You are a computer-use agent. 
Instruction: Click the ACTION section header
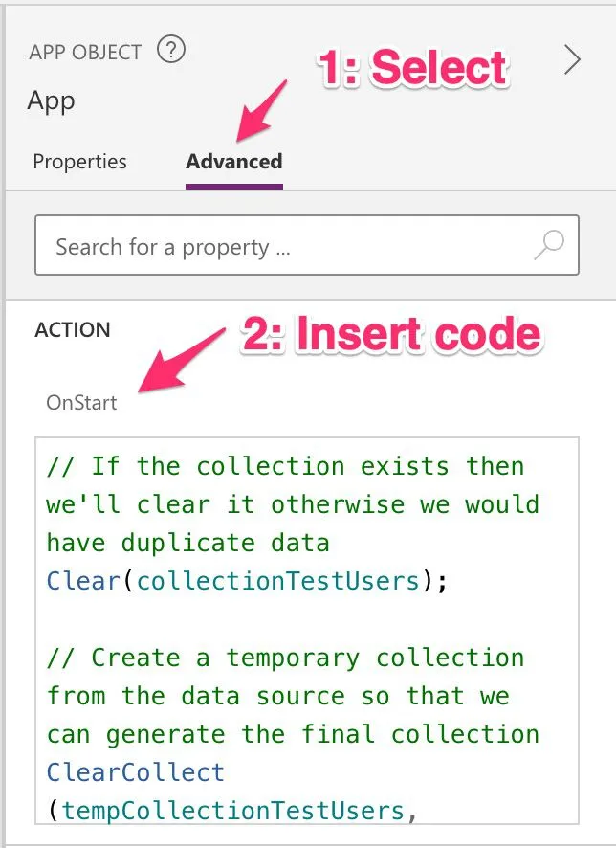pos(73,330)
